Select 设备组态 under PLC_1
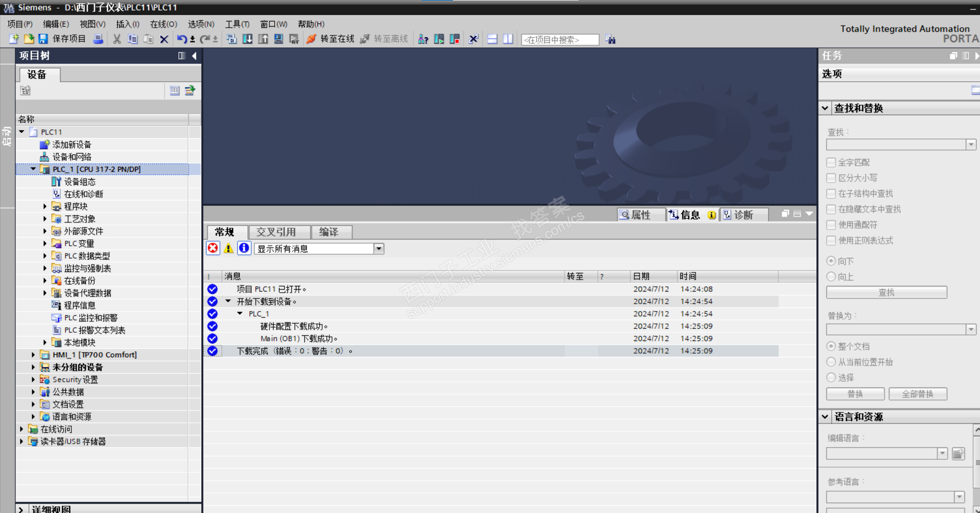Viewport: 980px width, 513px height. [x=80, y=182]
